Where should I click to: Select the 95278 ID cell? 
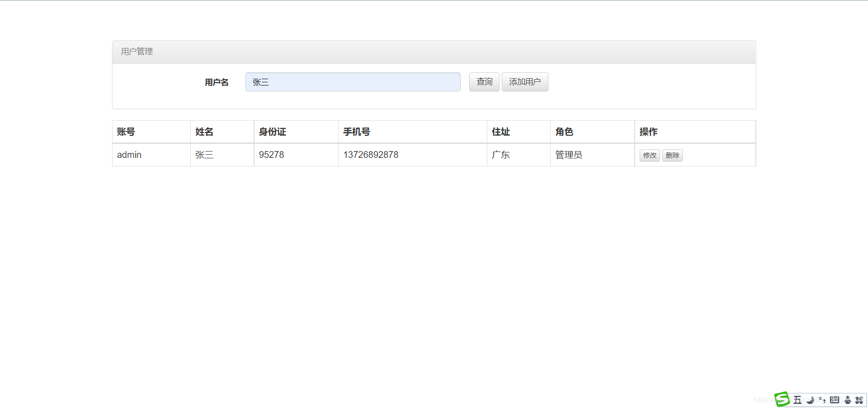[296, 155]
